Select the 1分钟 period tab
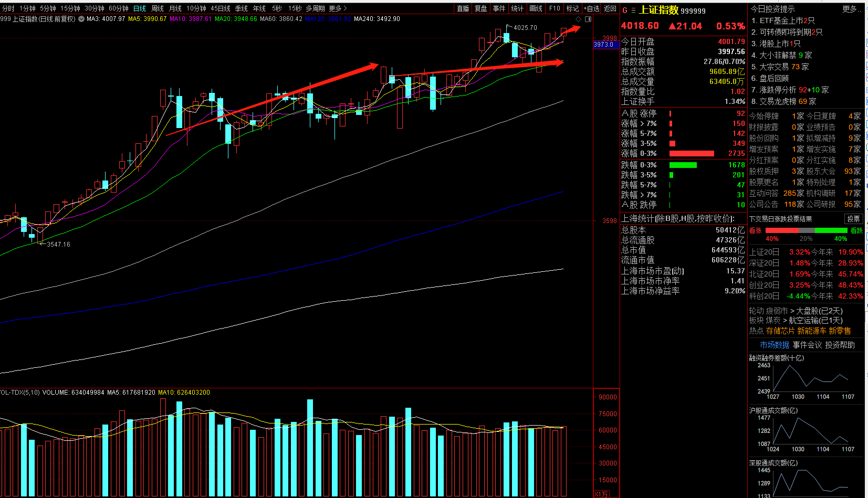The image size is (868, 498). click(28, 8)
